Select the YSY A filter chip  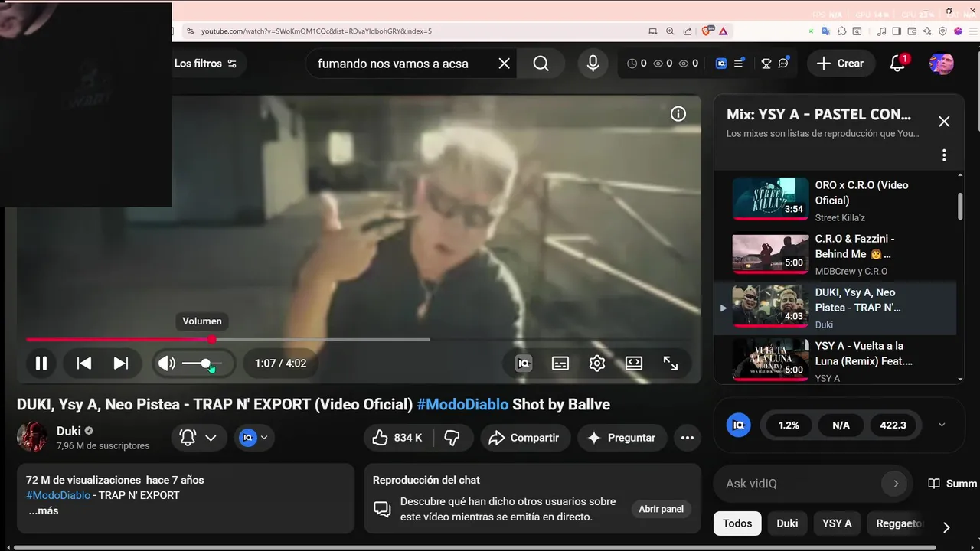837,523
